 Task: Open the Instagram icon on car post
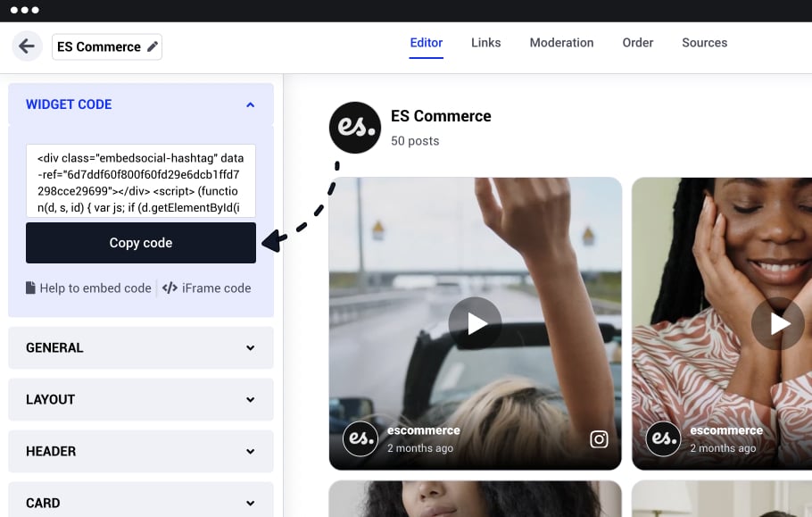599,439
